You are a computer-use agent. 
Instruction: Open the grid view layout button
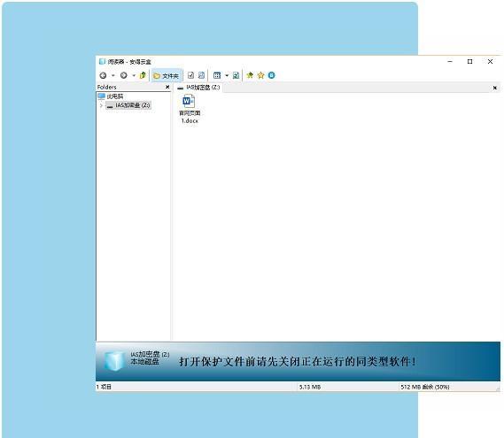click(x=217, y=75)
